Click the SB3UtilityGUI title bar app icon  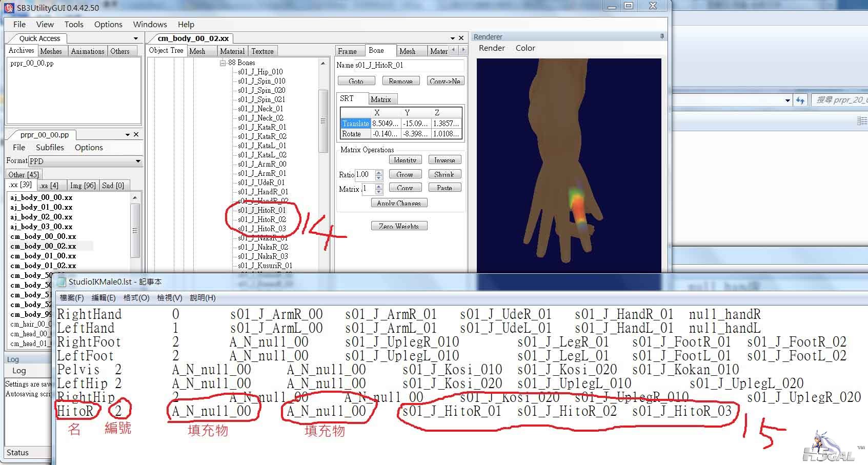[x=9, y=8]
